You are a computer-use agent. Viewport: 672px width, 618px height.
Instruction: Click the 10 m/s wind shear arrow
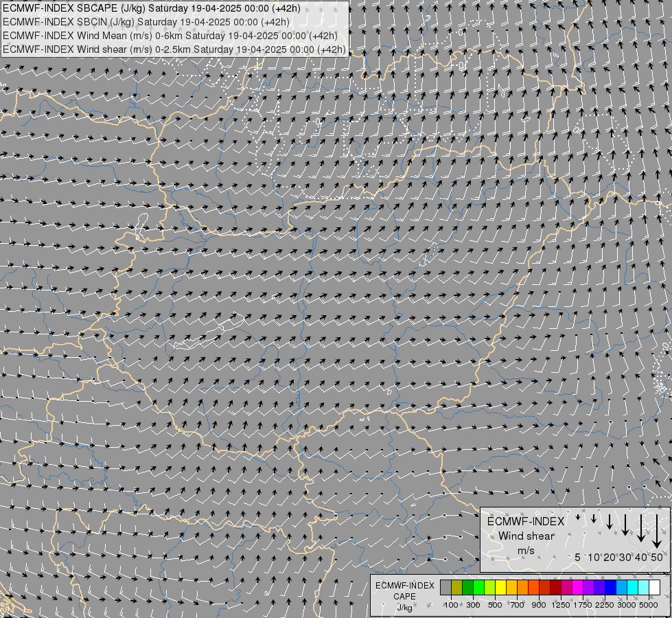(594, 518)
